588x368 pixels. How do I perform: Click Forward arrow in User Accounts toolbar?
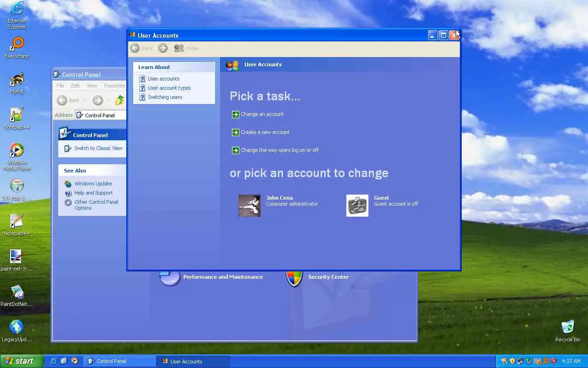tap(163, 48)
